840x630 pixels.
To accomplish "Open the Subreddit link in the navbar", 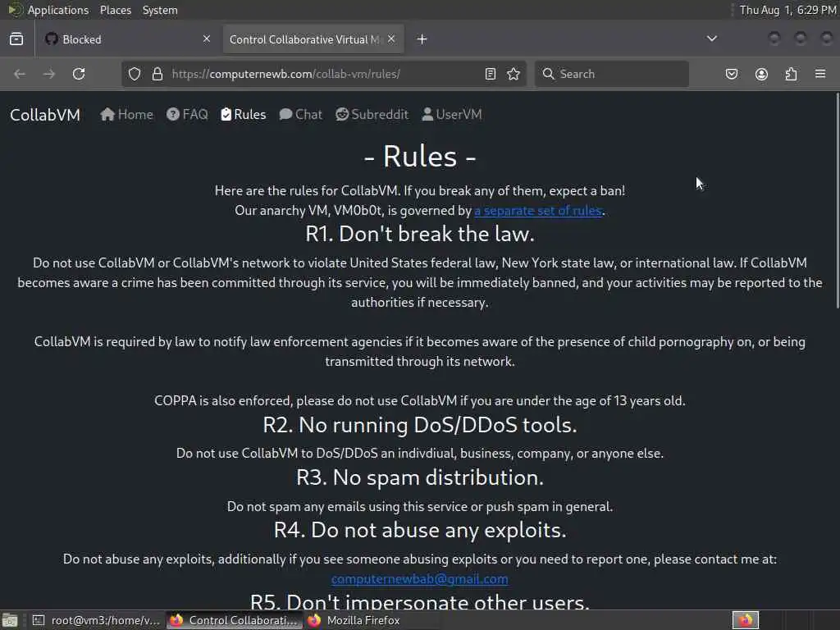I will point(372,114).
